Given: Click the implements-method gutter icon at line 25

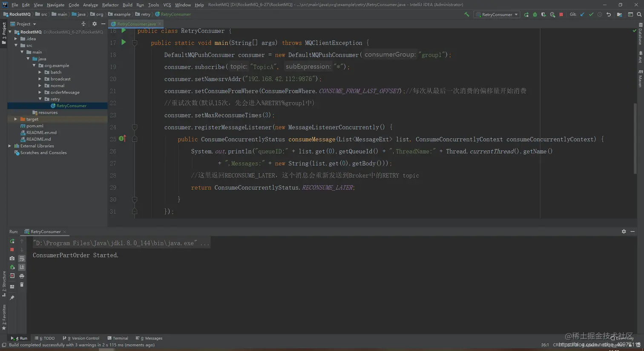Looking at the screenshot, I should tap(122, 138).
